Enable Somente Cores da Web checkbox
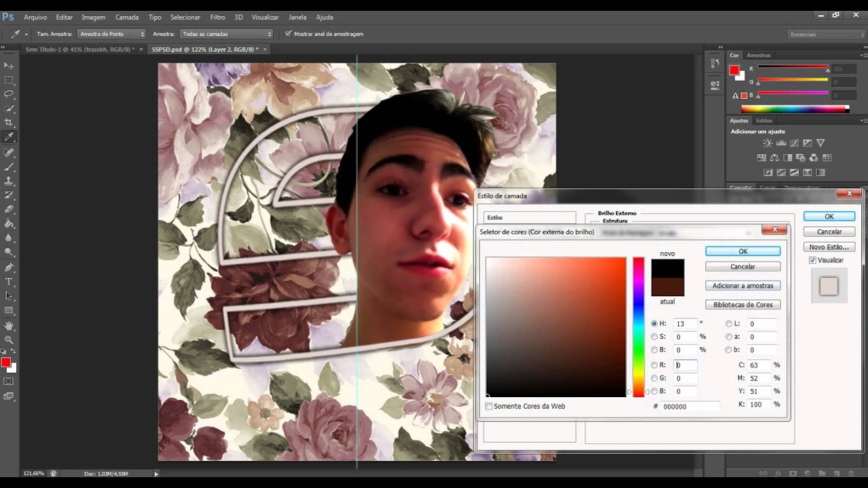Screen dimensions: 868x488 click(x=489, y=407)
